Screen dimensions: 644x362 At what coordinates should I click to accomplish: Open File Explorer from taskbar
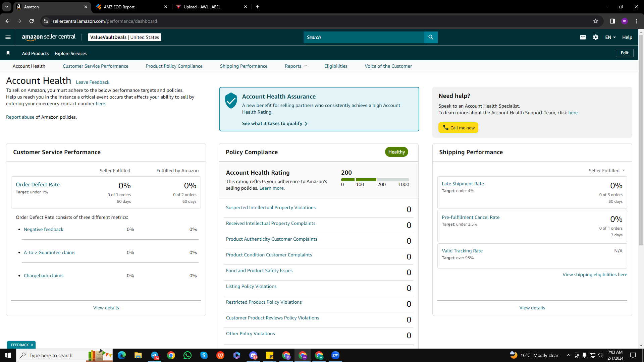point(138,355)
